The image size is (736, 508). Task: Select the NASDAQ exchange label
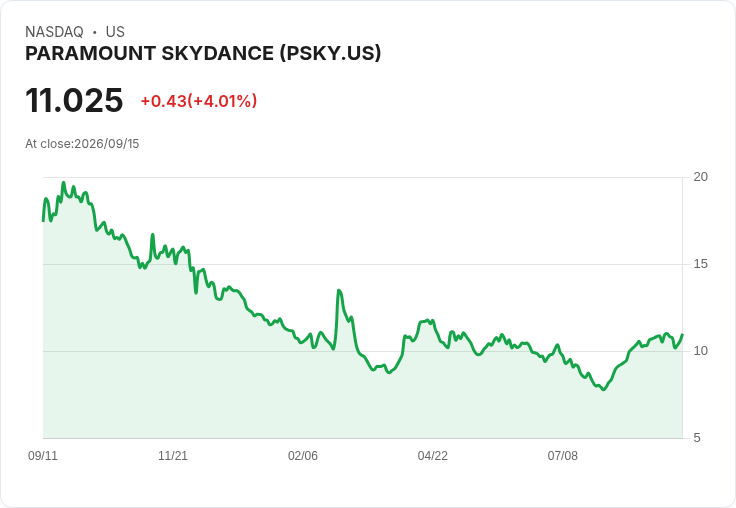point(54,32)
